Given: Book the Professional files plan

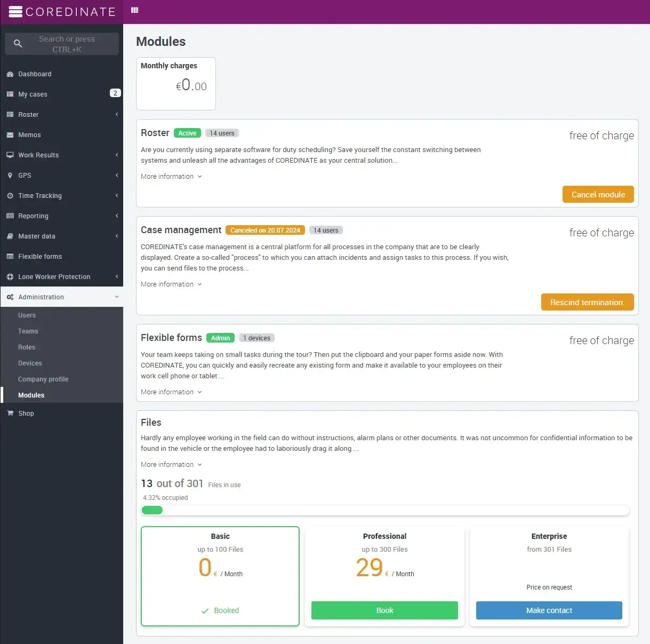Looking at the screenshot, I should tap(384, 610).
